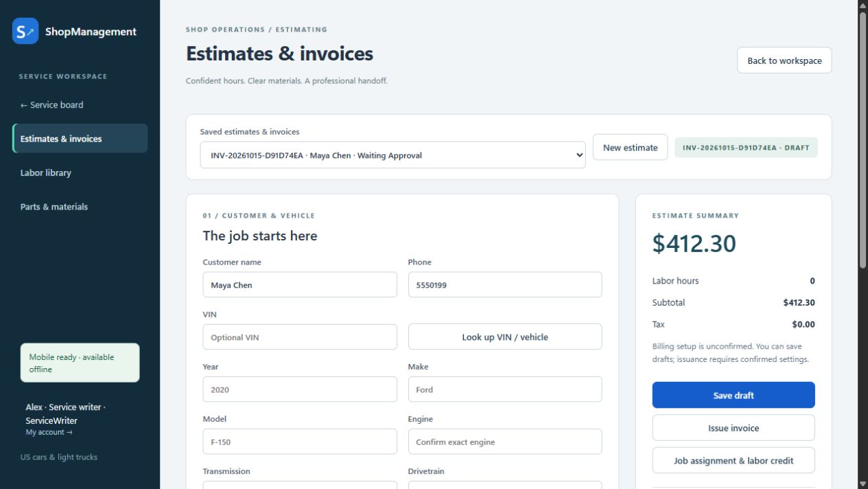
Task: Create a New estimate
Action: coord(630,147)
